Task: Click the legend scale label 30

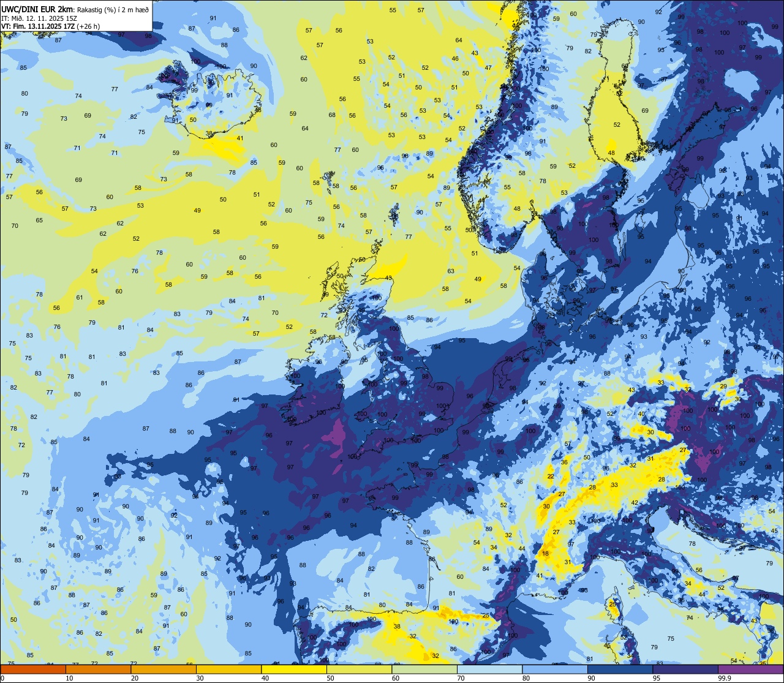Action: [200, 678]
